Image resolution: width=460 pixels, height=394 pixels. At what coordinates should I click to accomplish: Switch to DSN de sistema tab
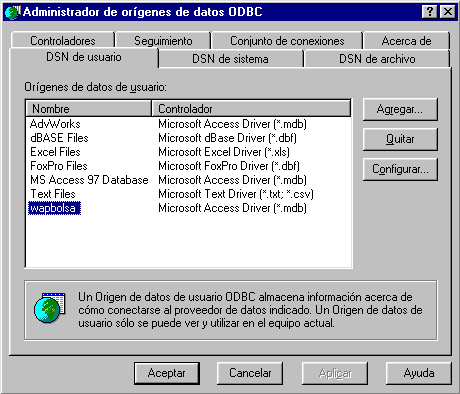[230, 59]
